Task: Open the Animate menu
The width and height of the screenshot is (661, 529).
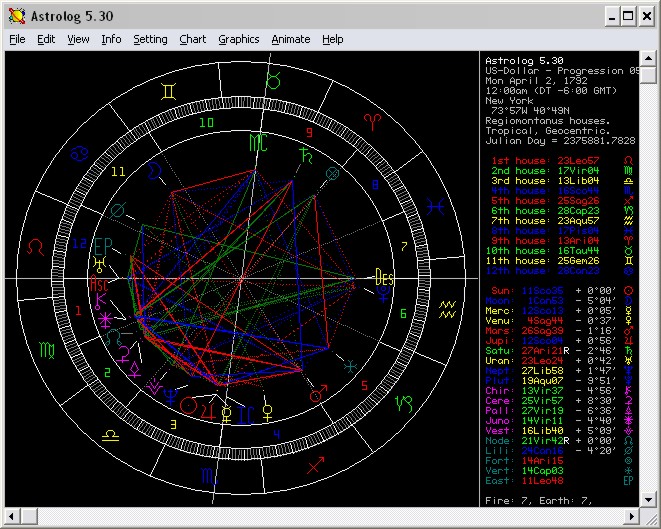Action: 291,39
